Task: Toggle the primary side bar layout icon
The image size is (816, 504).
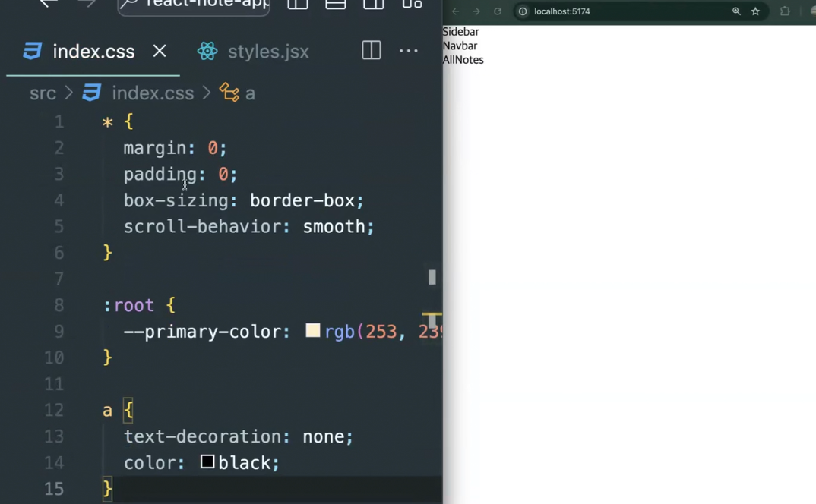Action: pyautogui.click(x=298, y=4)
